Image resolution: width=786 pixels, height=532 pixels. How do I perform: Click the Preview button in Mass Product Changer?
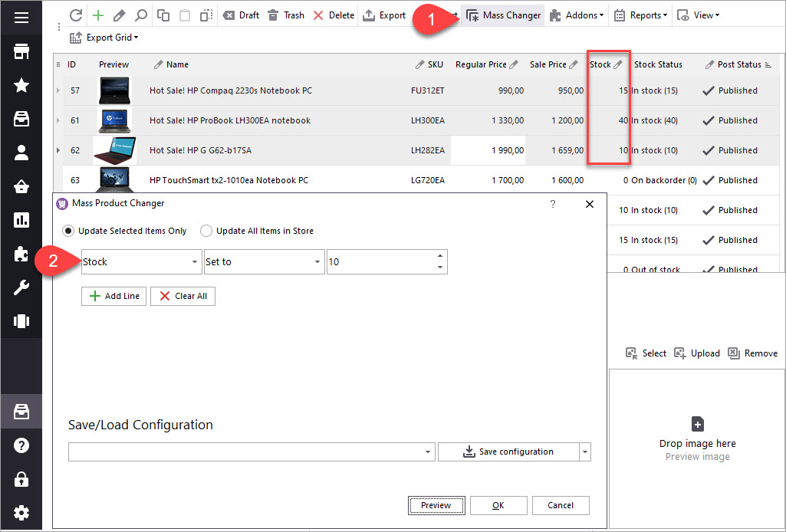(x=436, y=505)
